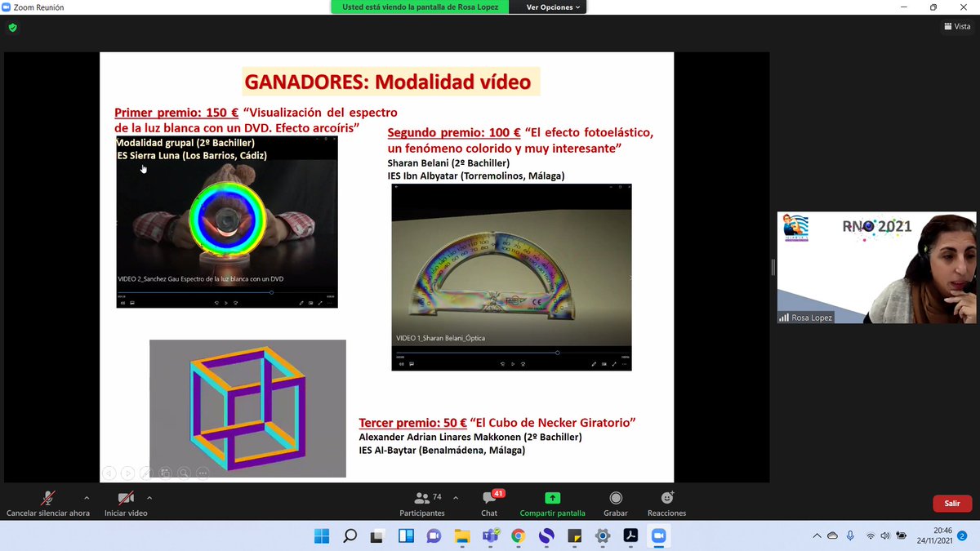Open Adobe Acrobat from the taskbar
The height and width of the screenshot is (551, 980).
click(630, 535)
